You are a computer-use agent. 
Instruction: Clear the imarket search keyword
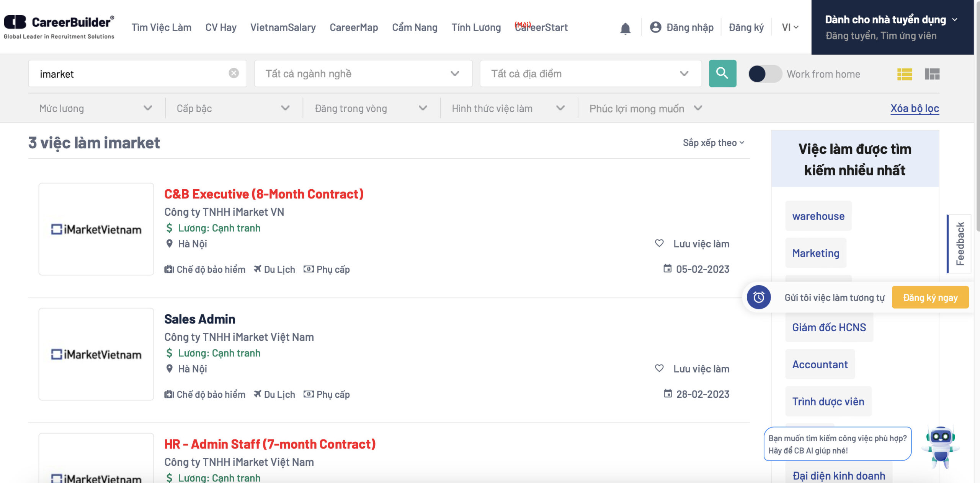(x=234, y=73)
